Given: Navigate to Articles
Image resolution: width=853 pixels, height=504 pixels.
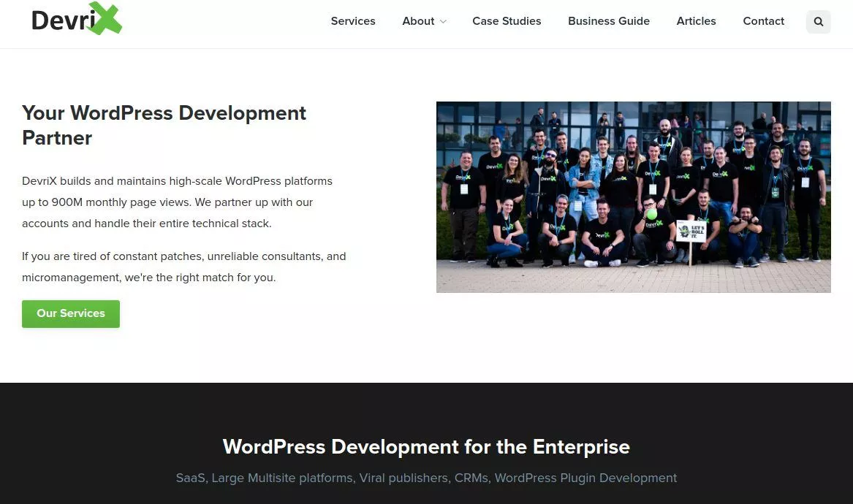Looking at the screenshot, I should pos(696,21).
